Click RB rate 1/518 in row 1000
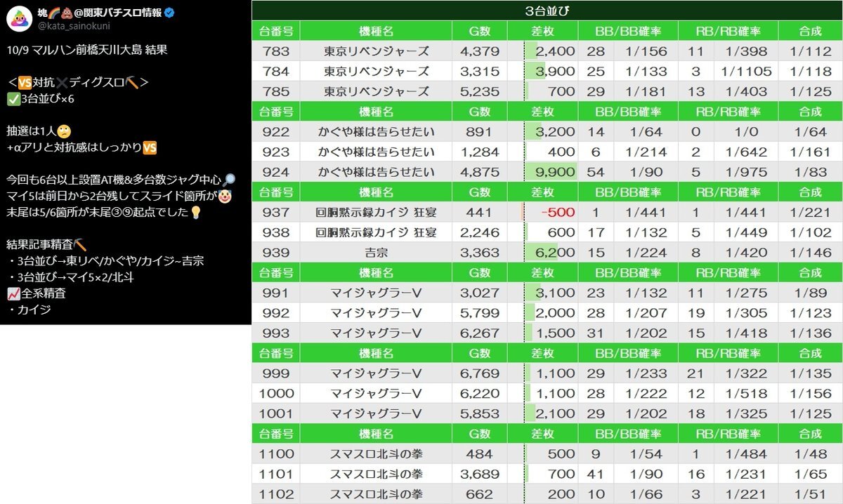The width and height of the screenshot is (843, 504). point(747,394)
